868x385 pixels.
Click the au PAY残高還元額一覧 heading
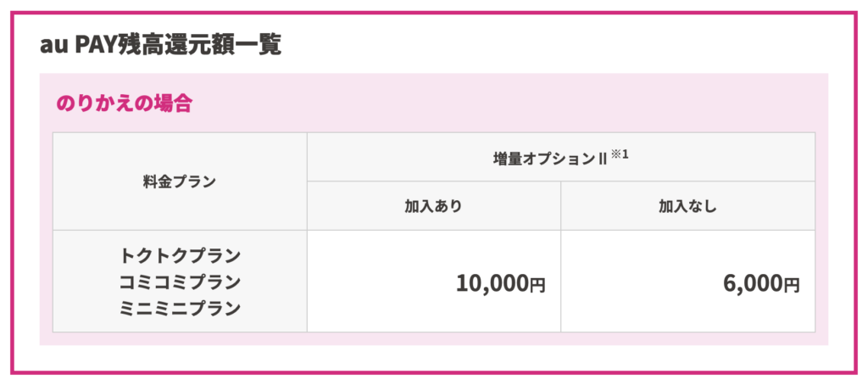(160, 45)
